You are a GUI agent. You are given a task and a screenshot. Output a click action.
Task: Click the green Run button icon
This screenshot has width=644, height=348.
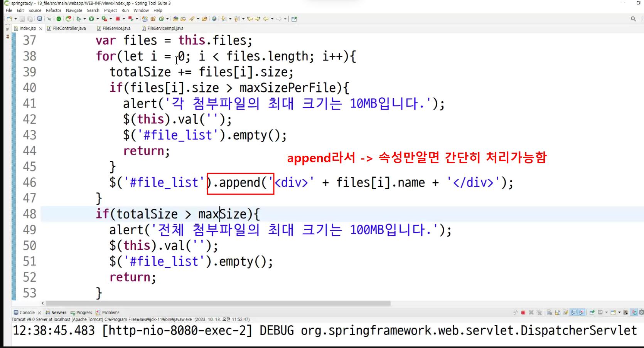pos(91,19)
